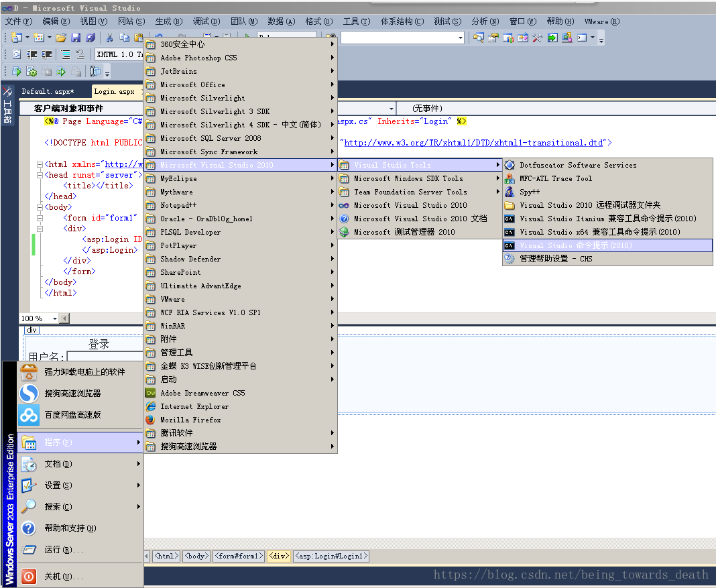
Task: Switch to the Default.aspx tab
Action: 48,91
